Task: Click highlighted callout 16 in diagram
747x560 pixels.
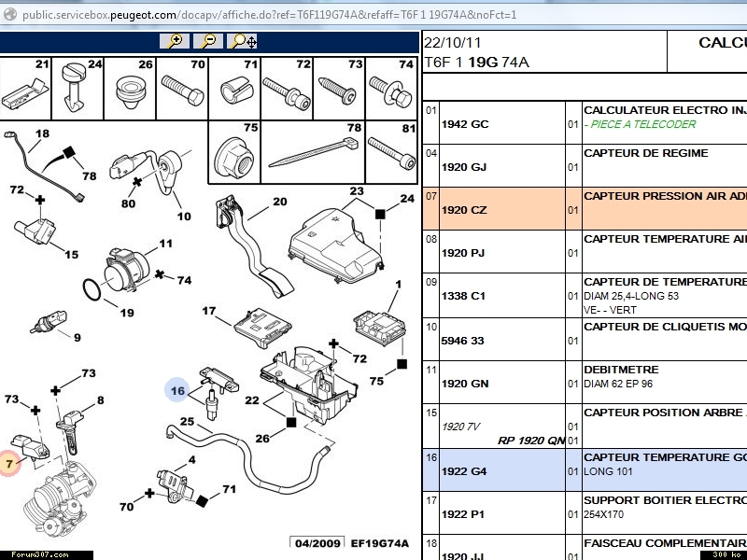Action: click(x=177, y=390)
